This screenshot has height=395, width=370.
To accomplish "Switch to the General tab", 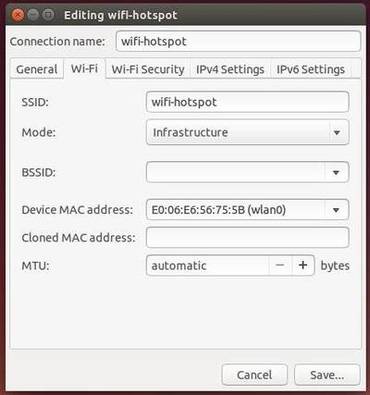I will (x=37, y=69).
